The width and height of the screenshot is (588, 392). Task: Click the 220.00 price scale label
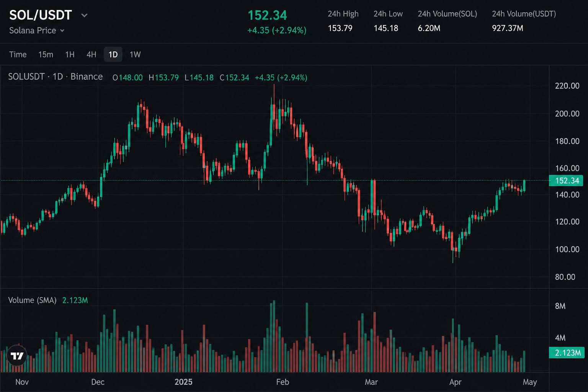coord(567,86)
